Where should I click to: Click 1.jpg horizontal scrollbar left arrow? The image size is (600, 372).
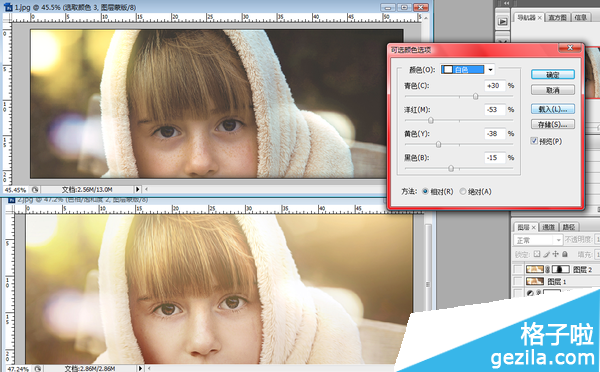coord(147,189)
